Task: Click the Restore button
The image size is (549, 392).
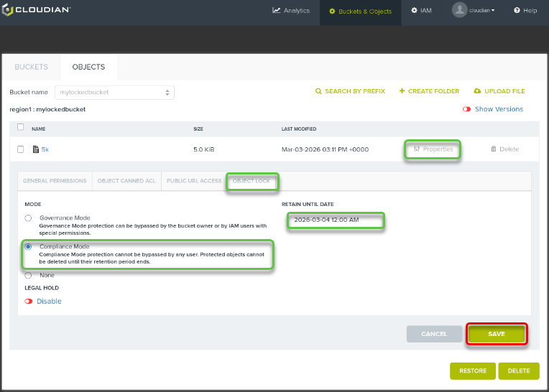Action: (x=473, y=371)
